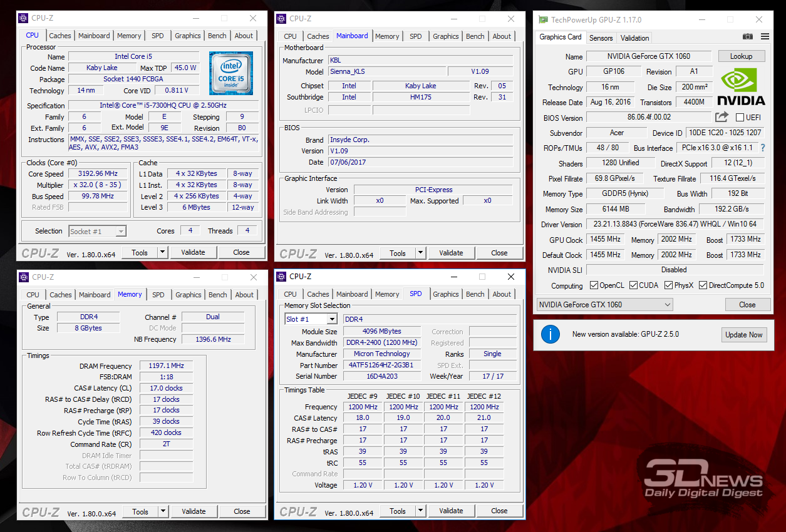Click Tools button in CPU-Z Memory window
Image resolution: width=786 pixels, height=532 pixels.
pyautogui.click(x=140, y=511)
